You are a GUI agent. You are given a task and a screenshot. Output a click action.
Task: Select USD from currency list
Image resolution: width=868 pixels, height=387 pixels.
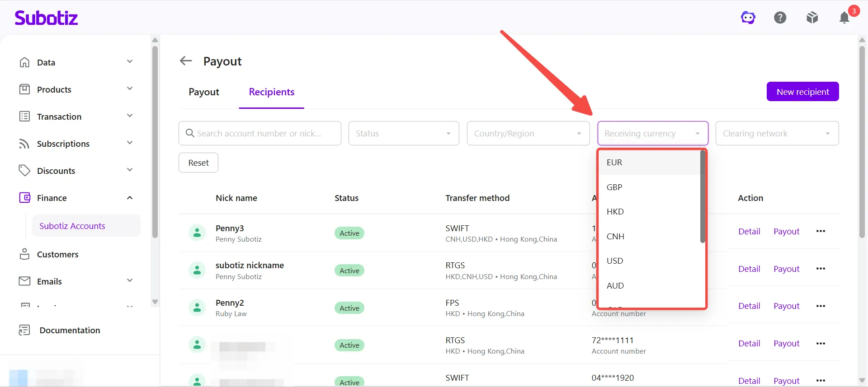pos(650,261)
